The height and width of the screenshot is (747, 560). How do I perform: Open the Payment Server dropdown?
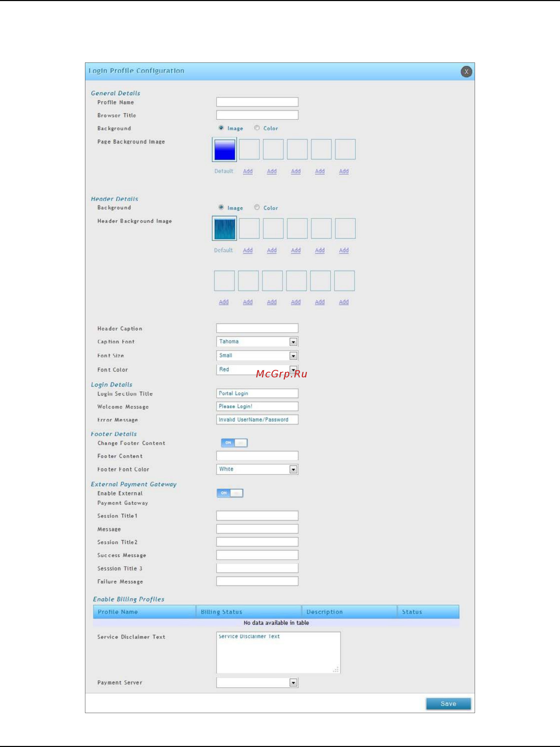click(257, 682)
